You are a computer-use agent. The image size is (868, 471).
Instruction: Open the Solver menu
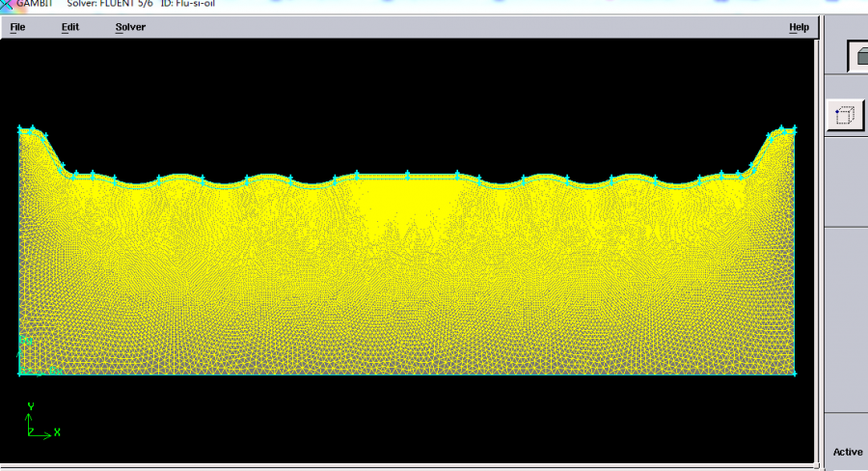pyautogui.click(x=130, y=27)
